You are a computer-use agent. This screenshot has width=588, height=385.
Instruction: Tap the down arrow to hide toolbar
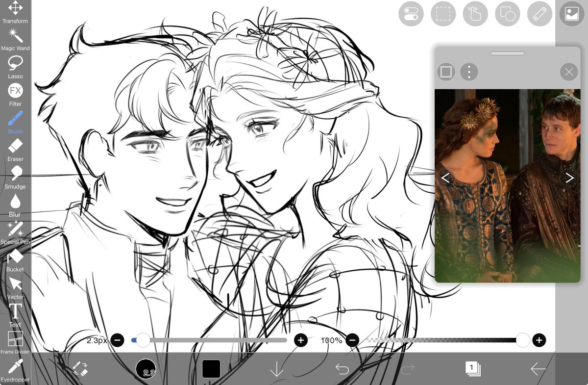click(x=277, y=369)
